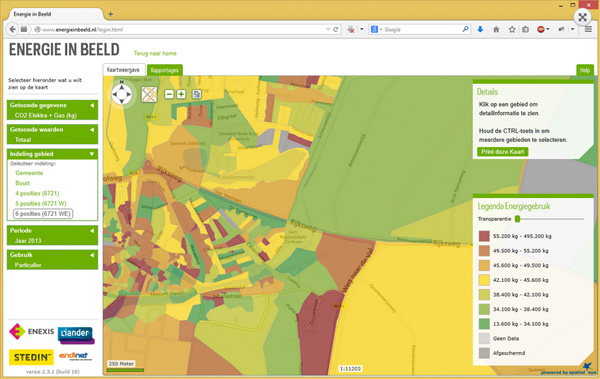Switch base map with street layer icon
600x379 pixels.
pyautogui.click(x=149, y=94)
